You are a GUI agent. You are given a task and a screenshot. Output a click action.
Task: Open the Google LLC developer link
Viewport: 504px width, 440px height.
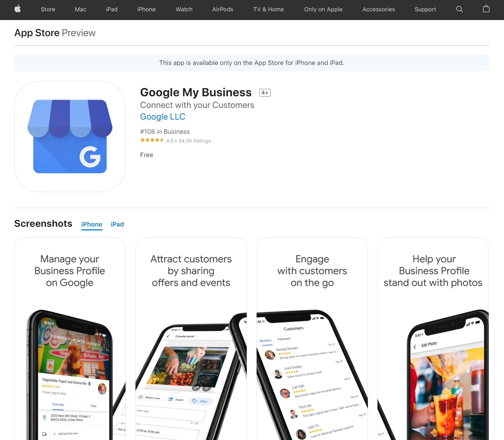(x=163, y=117)
